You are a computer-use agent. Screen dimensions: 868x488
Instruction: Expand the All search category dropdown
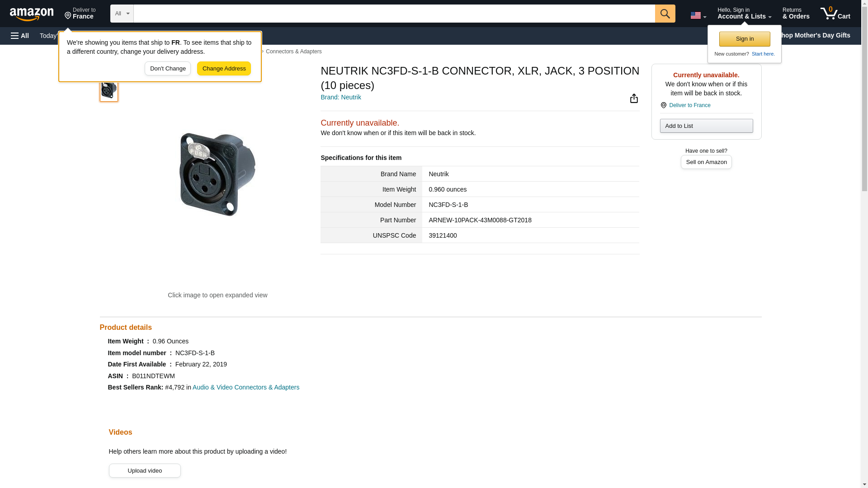click(122, 14)
